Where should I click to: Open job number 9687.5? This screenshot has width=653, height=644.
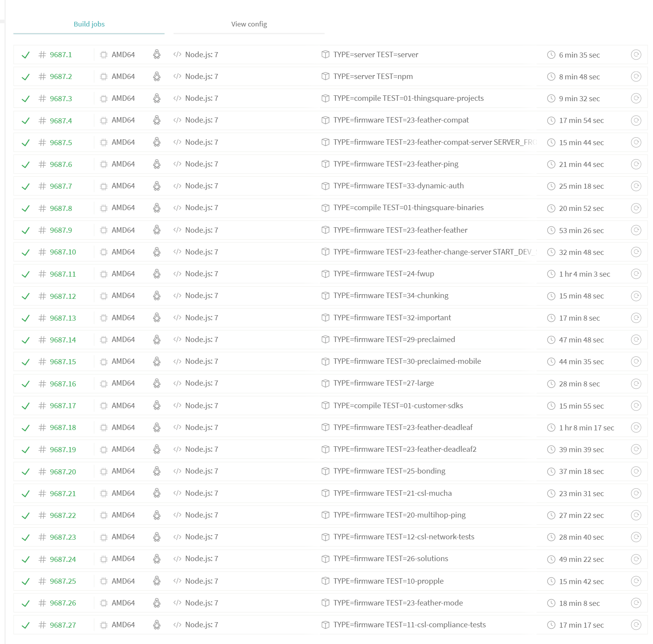[61, 142]
